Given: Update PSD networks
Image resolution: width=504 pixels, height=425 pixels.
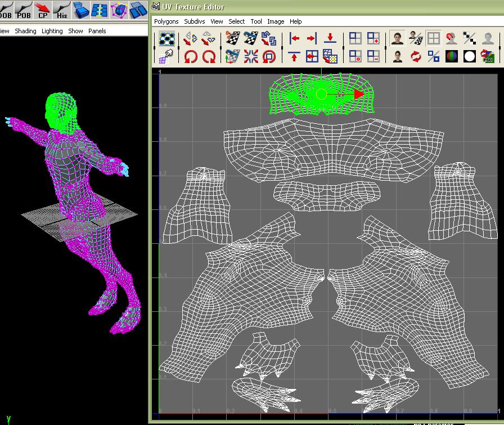Looking at the screenshot, I should (x=488, y=56).
